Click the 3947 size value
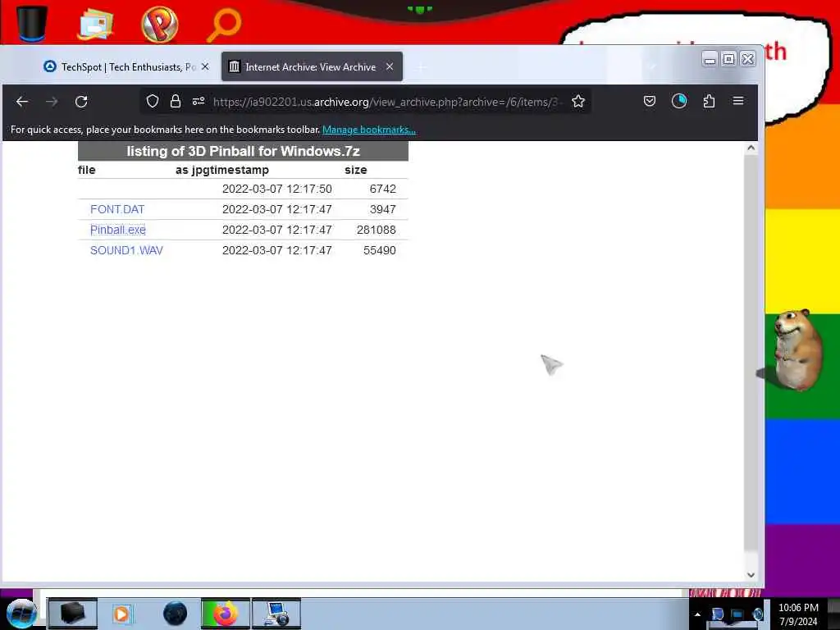The height and width of the screenshot is (630, 840). click(382, 209)
